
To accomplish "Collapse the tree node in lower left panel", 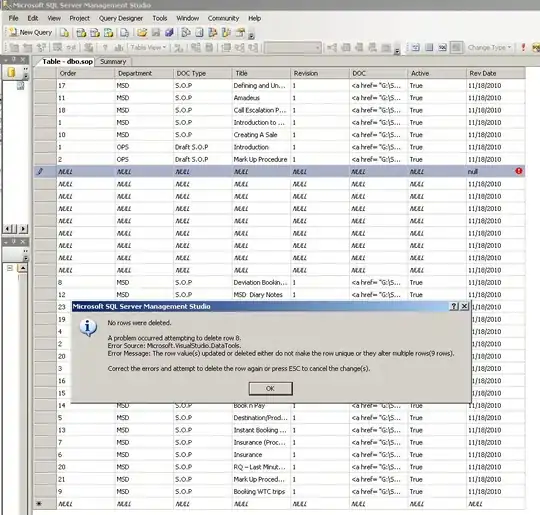I will [x=10, y=268].
